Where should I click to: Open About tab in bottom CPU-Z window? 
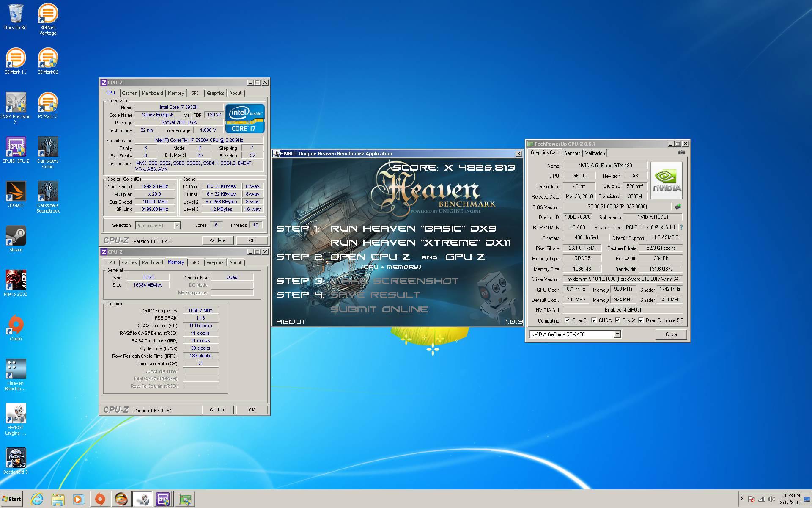point(236,262)
